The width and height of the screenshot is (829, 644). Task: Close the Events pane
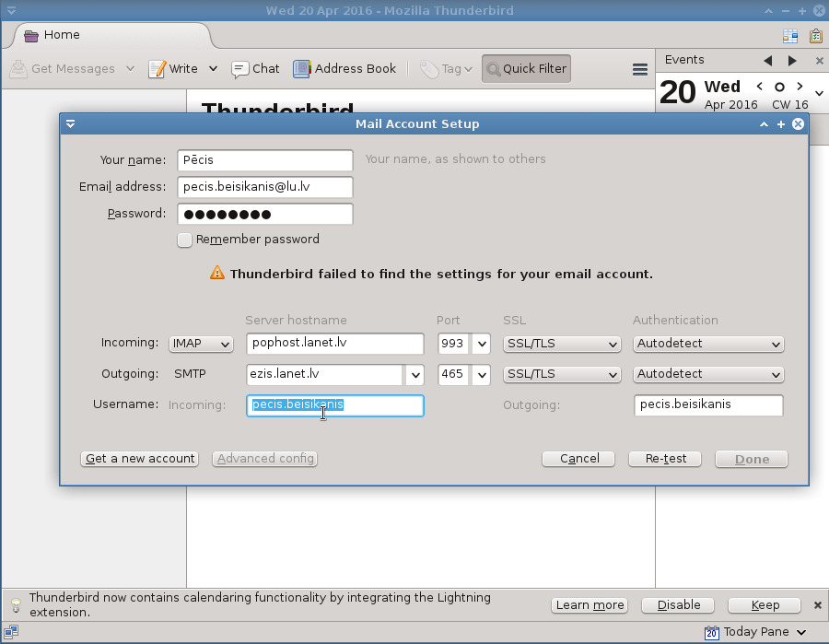(820, 61)
